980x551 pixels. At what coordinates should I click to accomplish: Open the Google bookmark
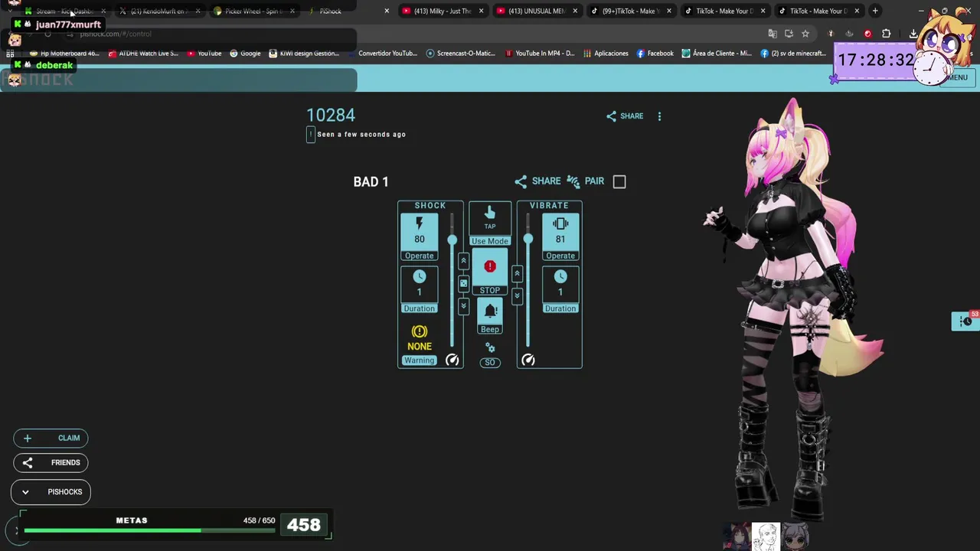[245, 54]
